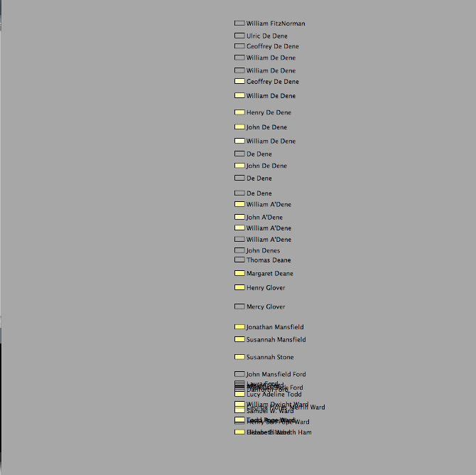Click the gray box beside Thomas Deane
Screen dimensions: 476x475
coord(239,260)
